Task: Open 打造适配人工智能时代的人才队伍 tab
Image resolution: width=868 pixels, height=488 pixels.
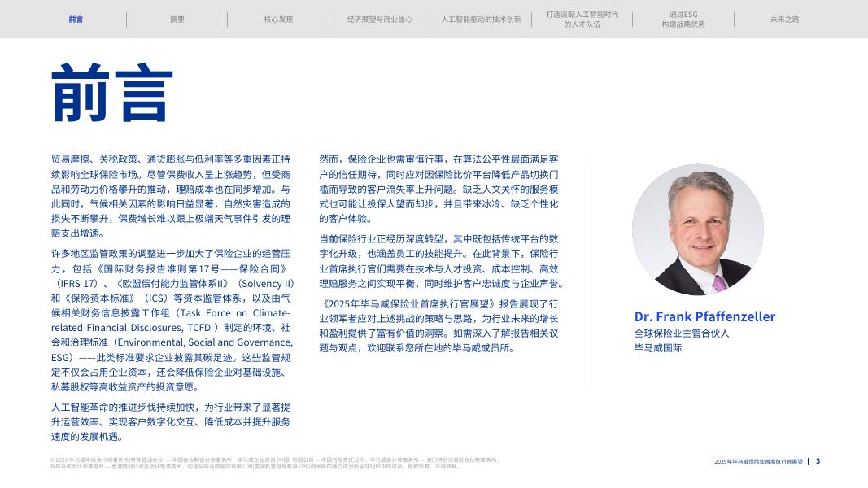Action: click(x=582, y=20)
